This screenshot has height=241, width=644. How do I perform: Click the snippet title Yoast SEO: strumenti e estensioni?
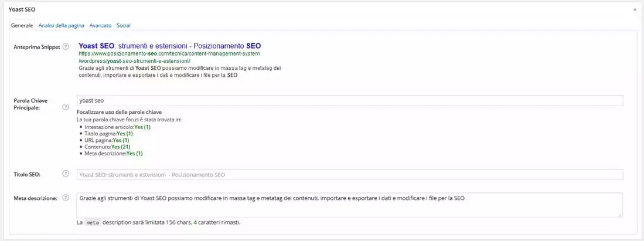169,46
